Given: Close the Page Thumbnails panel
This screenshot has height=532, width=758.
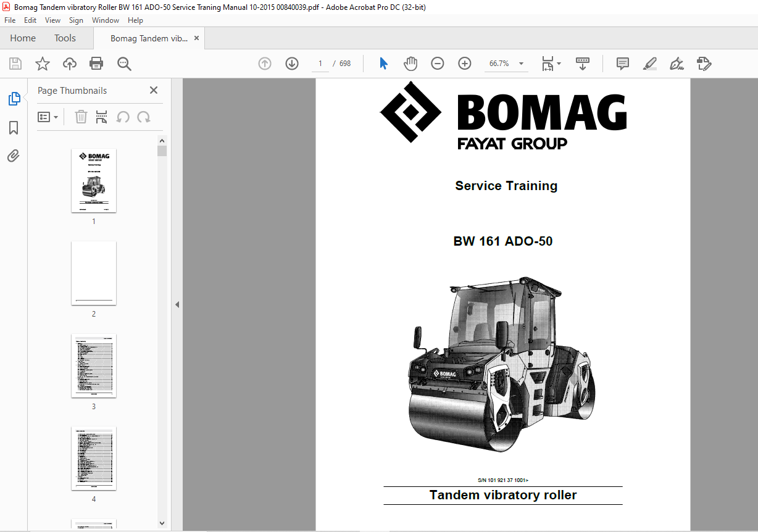Looking at the screenshot, I should pyautogui.click(x=154, y=90).
